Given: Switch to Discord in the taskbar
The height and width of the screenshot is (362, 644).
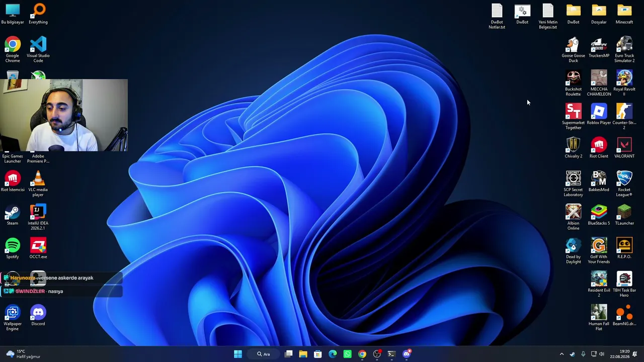Looking at the screenshot, I should tap(407, 354).
